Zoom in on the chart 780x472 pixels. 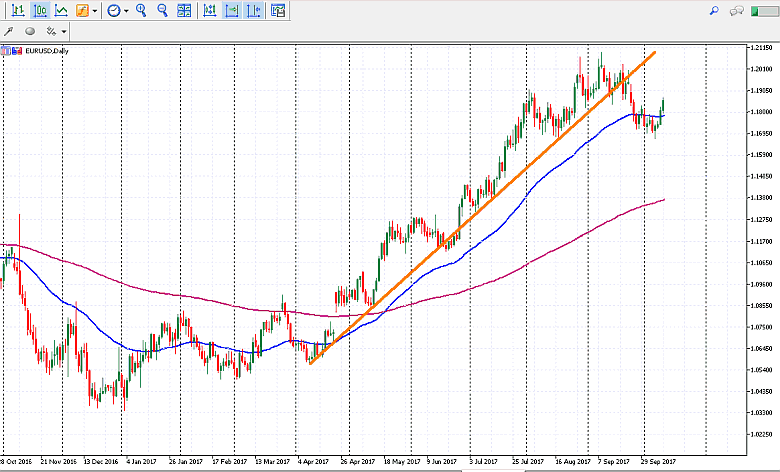(141, 11)
